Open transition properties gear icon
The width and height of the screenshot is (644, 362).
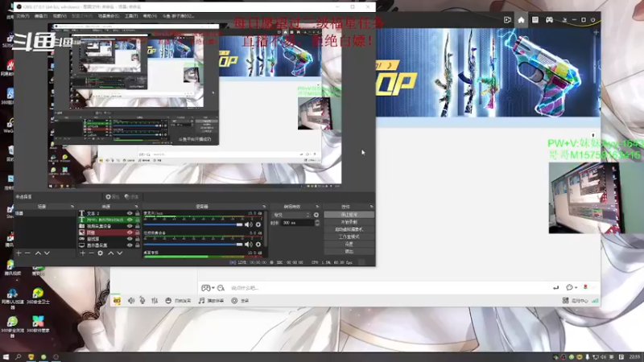[x=316, y=215]
